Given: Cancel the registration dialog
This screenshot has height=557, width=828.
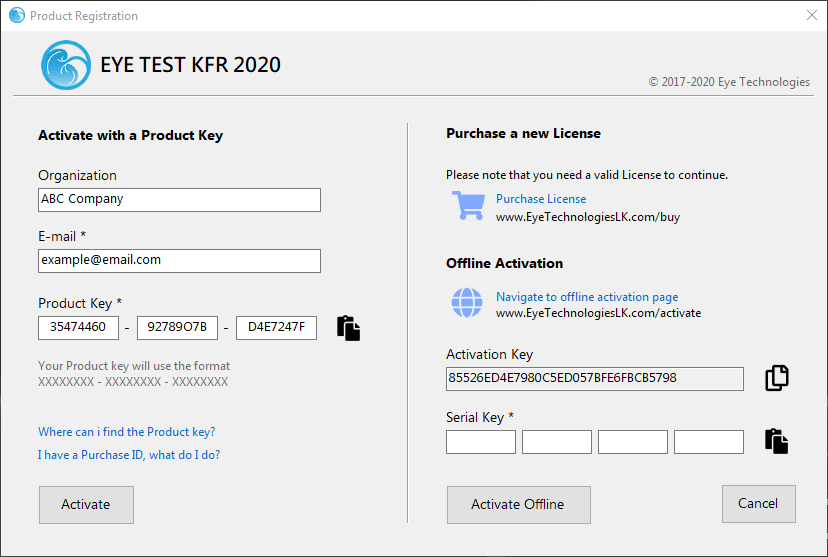Looking at the screenshot, I should tap(758, 504).
